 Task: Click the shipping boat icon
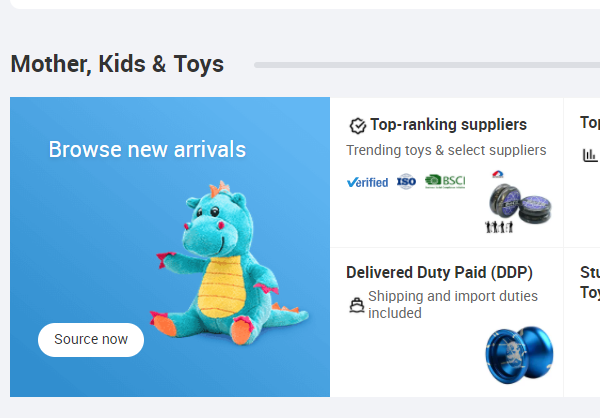(356, 305)
